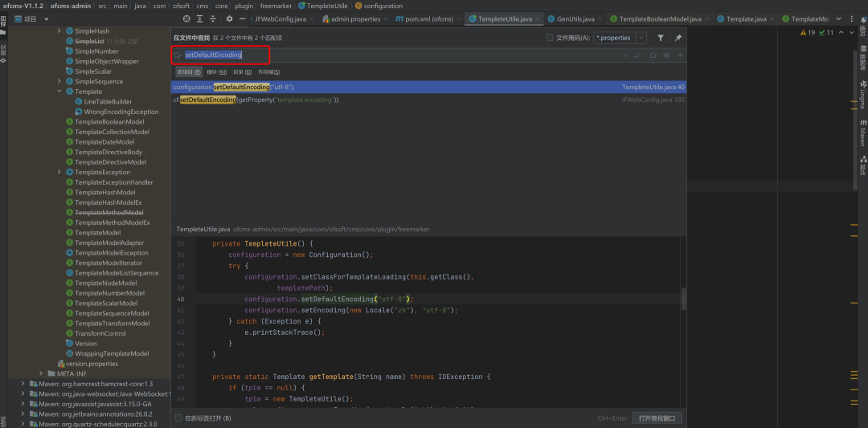Open the project view dropdown arrow
This screenshot has width=868, height=428.
tap(47, 18)
